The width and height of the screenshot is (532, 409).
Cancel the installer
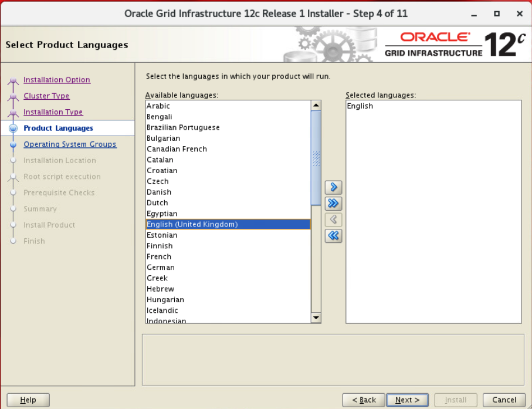[504, 400]
